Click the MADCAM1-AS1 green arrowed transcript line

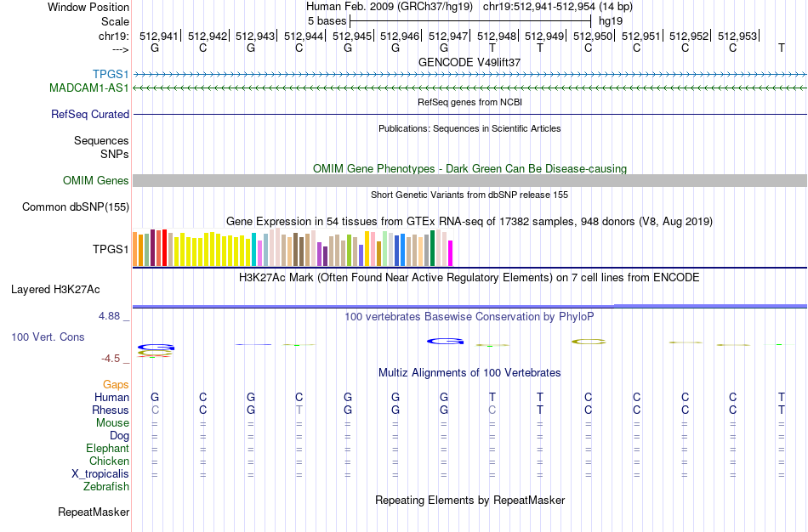(x=469, y=88)
